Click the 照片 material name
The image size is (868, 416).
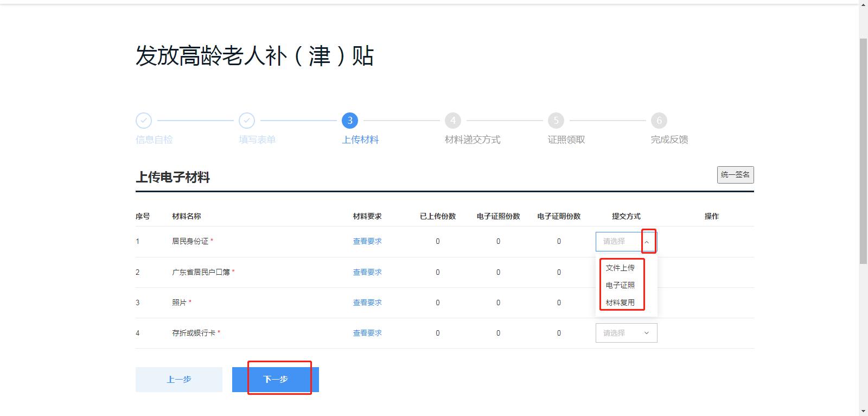180,302
